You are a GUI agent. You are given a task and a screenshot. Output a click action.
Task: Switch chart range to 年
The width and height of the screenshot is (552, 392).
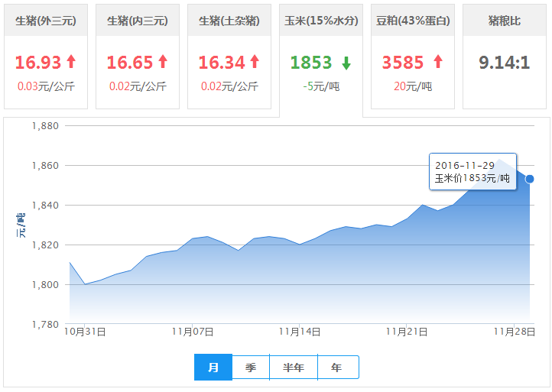pyautogui.click(x=338, y=368)
